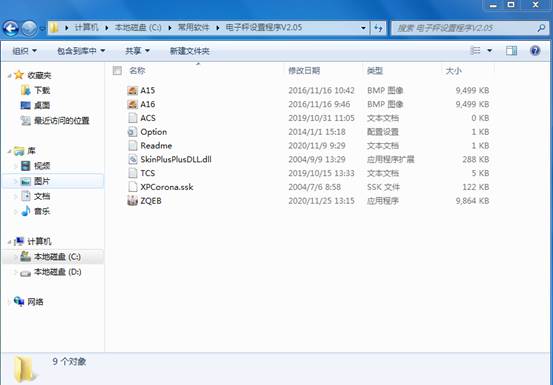
Task: Select the A15 BMP file icon
Action: (x=132, y=91)
